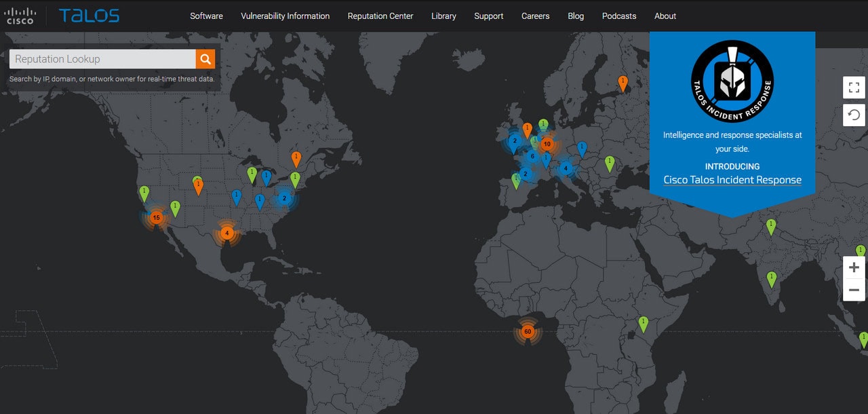This screenshot has height=414, width=868.
Task: Click the orange search magnifier button
Action: click(x=205, y=59)
